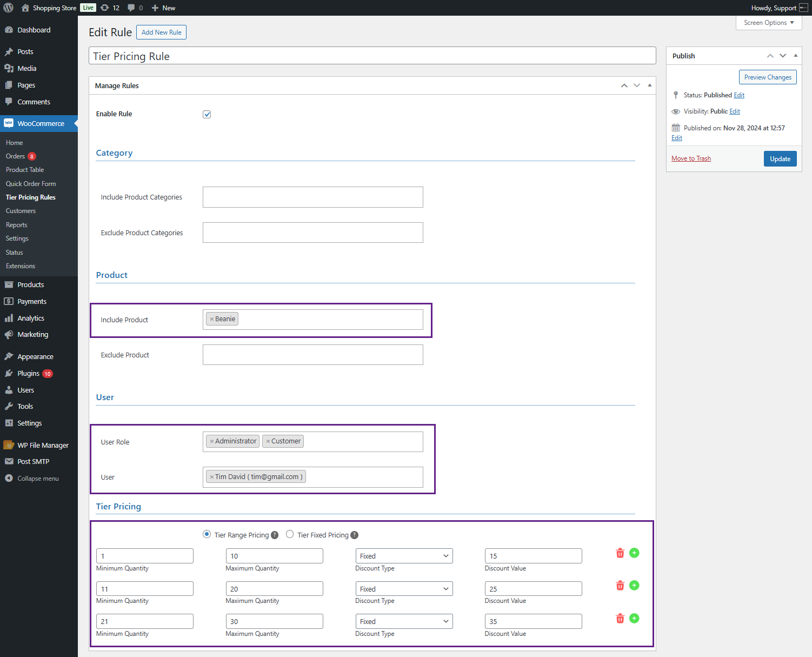Click the Discount Value field showing 25
812x657 pixels.
534,589
